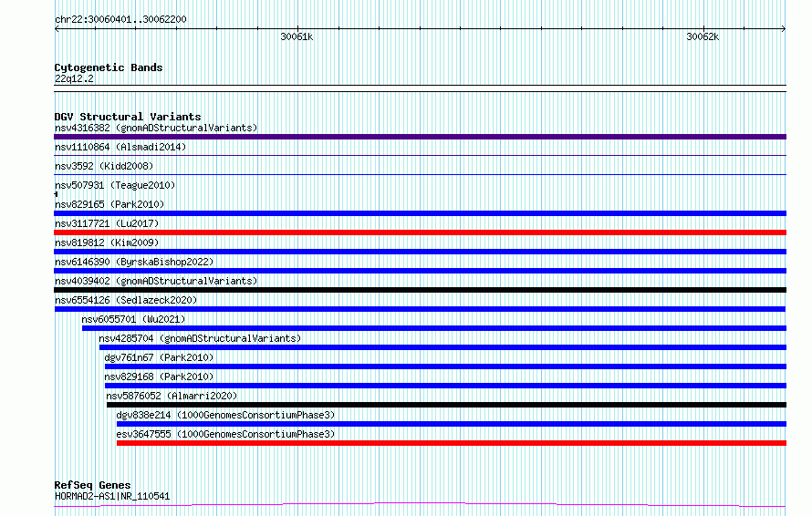This screenshot has height=516, width=812.
Task: Click the 22q12.2 band label
Action: [x=74, y=78]
